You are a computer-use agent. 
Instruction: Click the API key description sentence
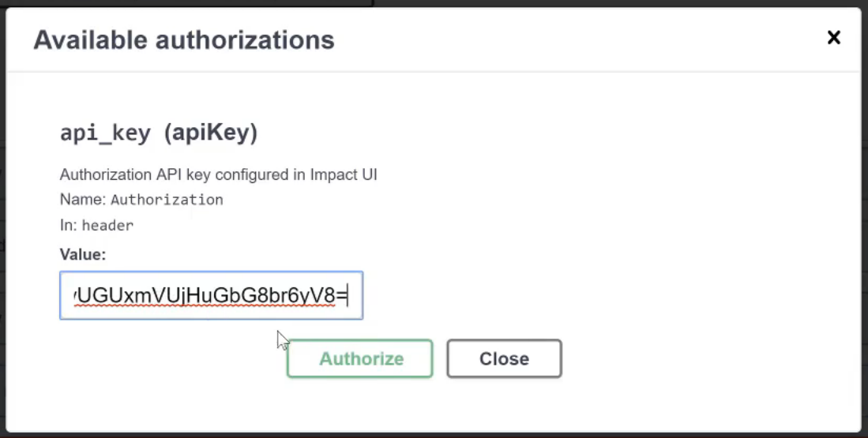218,174
